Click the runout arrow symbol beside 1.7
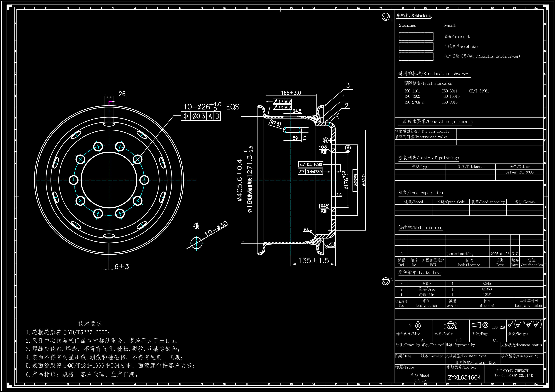This screenshot has height=392, width=555. (275, 101)
